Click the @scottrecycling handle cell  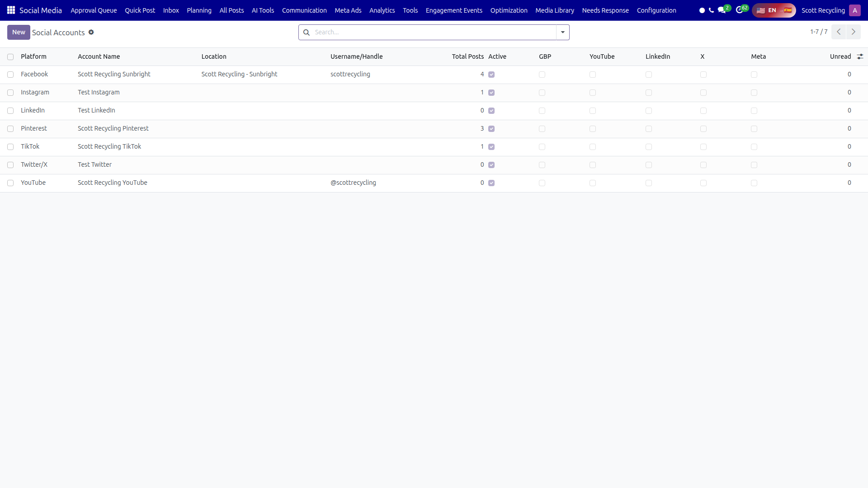pyautogui.click(x=353, y=183)
